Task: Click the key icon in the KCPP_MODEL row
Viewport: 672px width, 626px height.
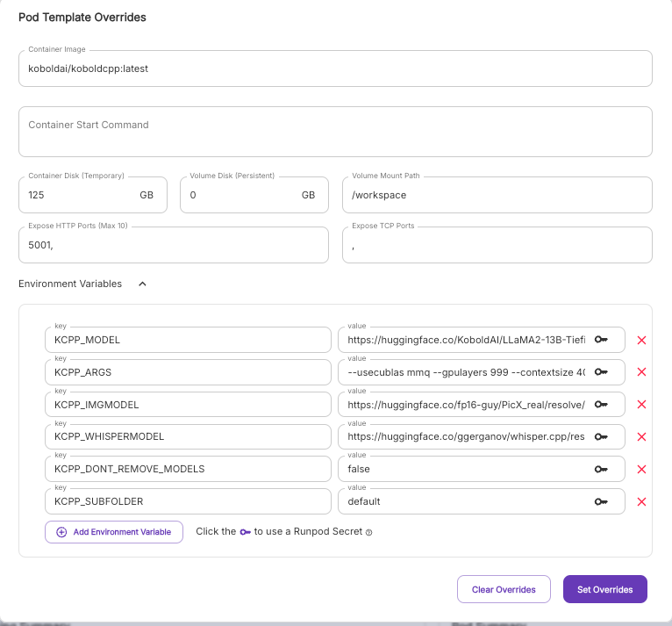Action: [601, 340]
